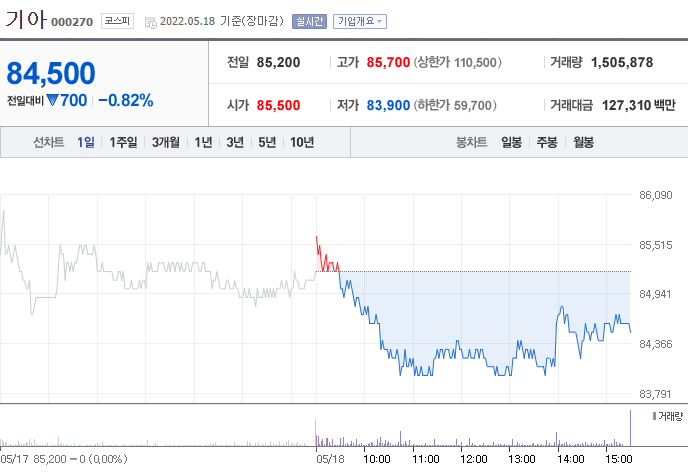This screenshot has width=688, height=474.
Task: Click the 고가 value 85,700
Action: [x=388, y=62]
